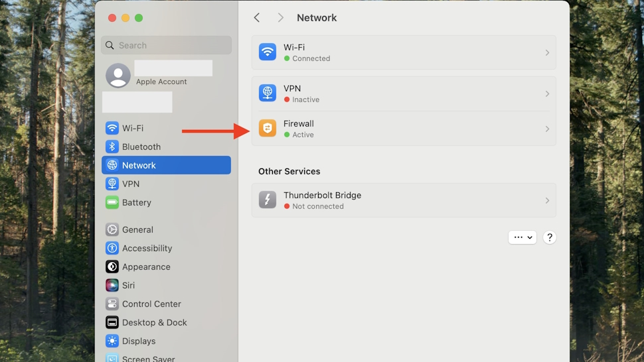Click the search magnifier icon
Viewport: 644px width, 362px height.
pos(110,45)
